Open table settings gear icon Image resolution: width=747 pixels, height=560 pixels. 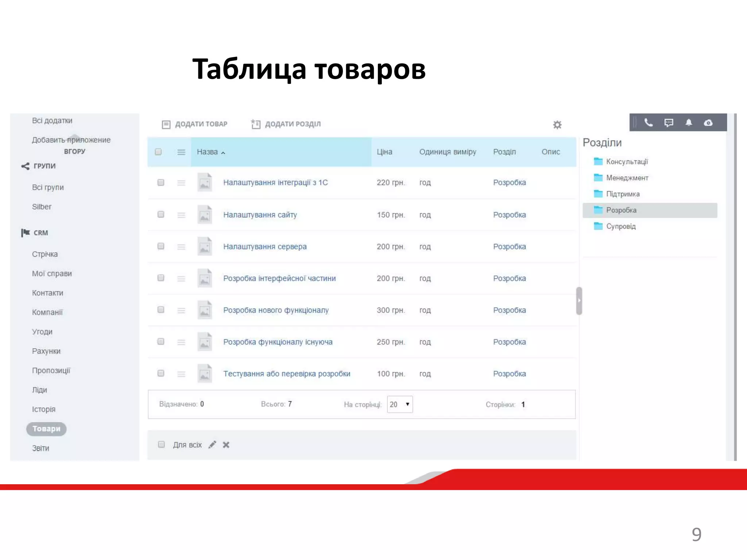557,125
